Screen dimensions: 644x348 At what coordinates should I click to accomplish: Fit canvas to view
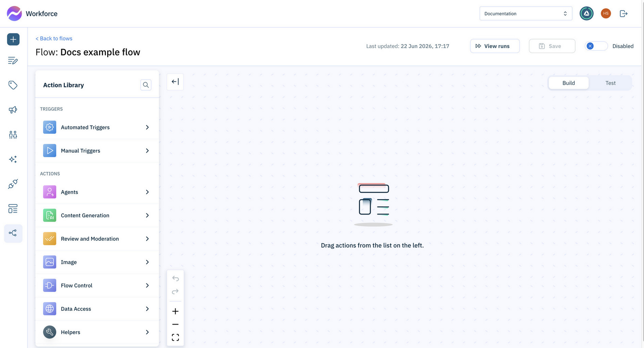[x=175, y=337]
